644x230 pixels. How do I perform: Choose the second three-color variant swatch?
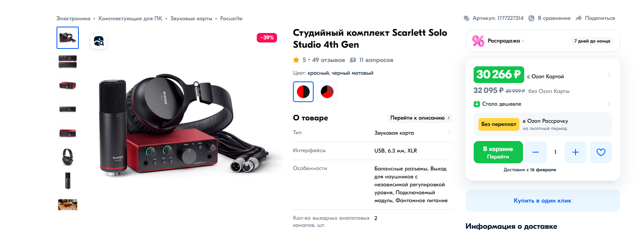tap(327, 92)
